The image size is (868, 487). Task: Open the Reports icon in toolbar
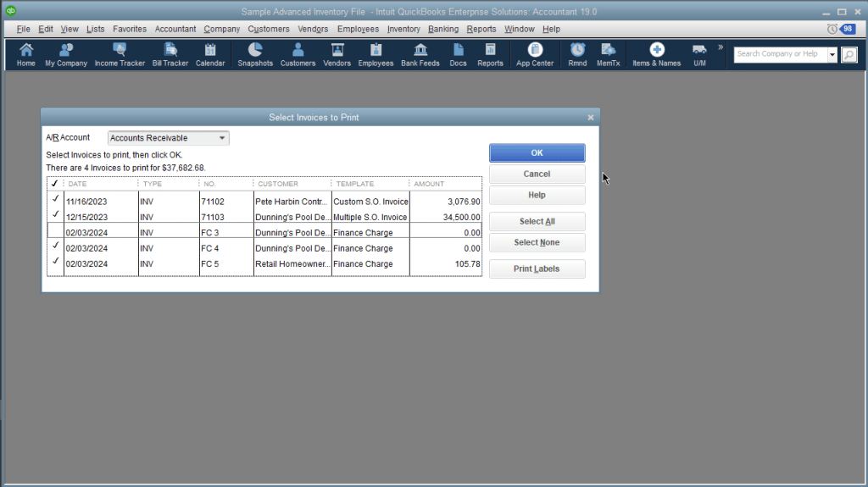490,55
